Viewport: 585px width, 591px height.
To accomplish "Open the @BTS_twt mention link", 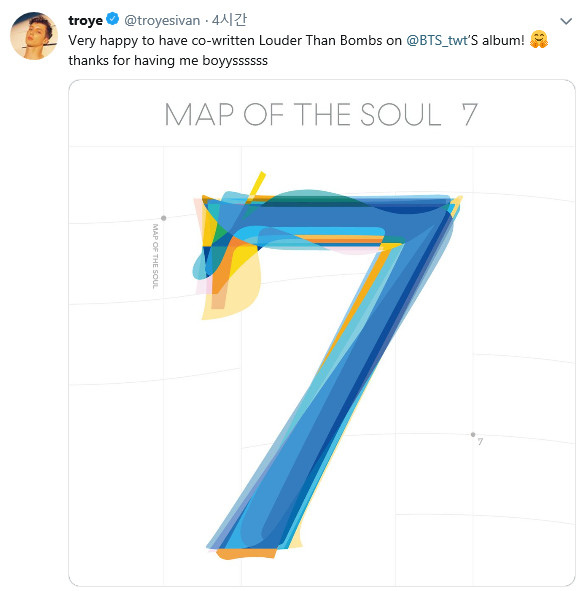I will click(x=436, y=40).
